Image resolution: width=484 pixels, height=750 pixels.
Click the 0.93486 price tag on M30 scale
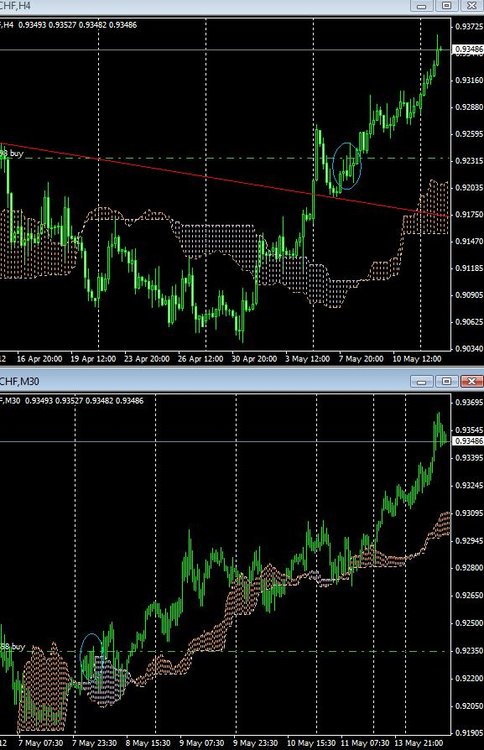468,441
